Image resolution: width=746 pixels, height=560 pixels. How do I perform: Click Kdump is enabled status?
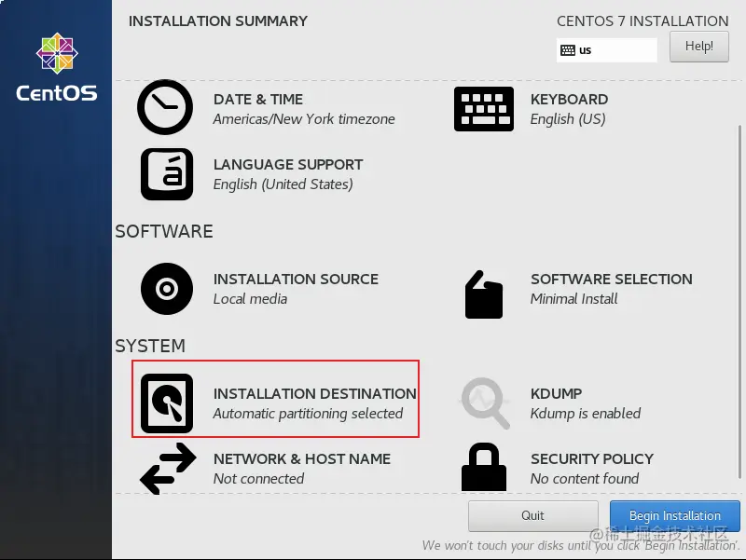click(586, 414)
